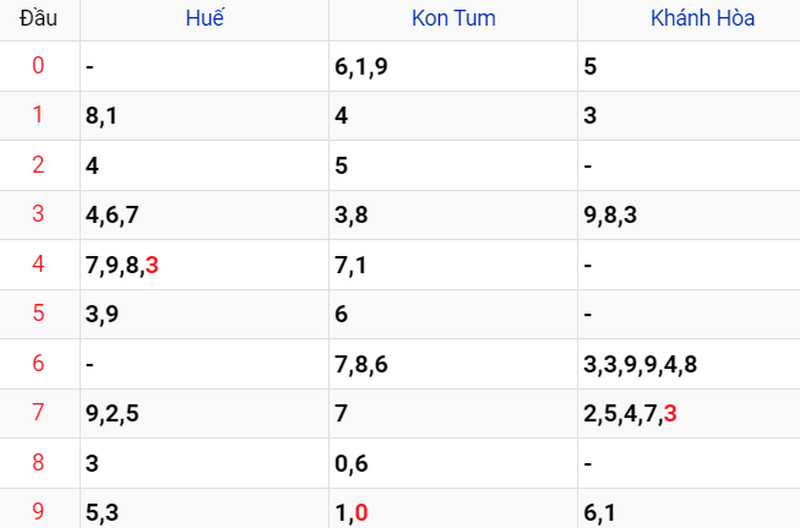800x528 pixels.
Task: Open the Kon Tum column header link
Action: pos(454,18)
